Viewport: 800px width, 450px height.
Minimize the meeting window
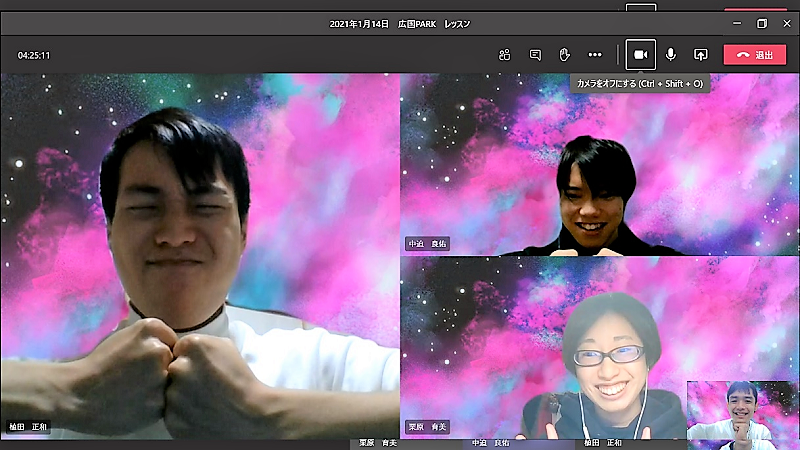(x=737, y=23)
